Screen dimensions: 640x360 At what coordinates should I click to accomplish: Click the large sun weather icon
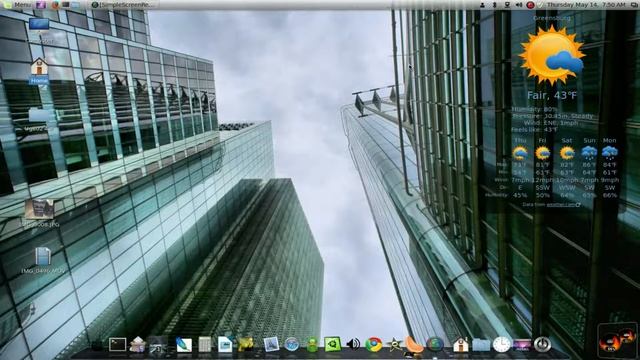pyautogui.click(x=552, y=55)
